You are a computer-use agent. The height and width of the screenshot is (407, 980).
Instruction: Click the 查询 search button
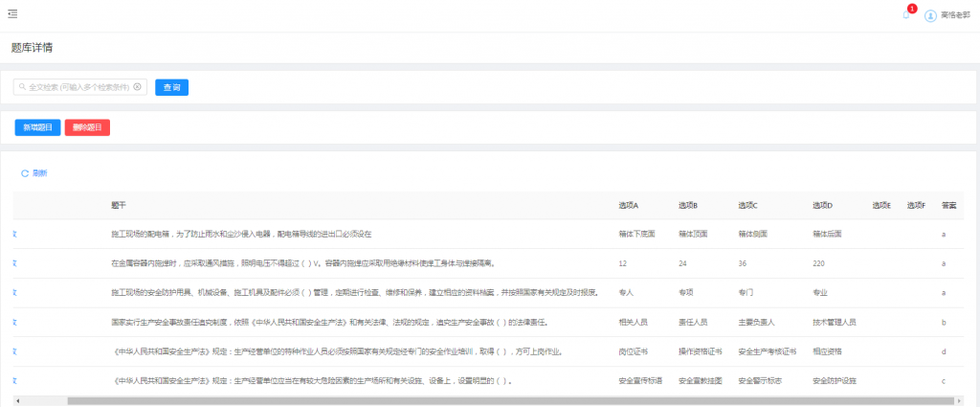point(171,87)
